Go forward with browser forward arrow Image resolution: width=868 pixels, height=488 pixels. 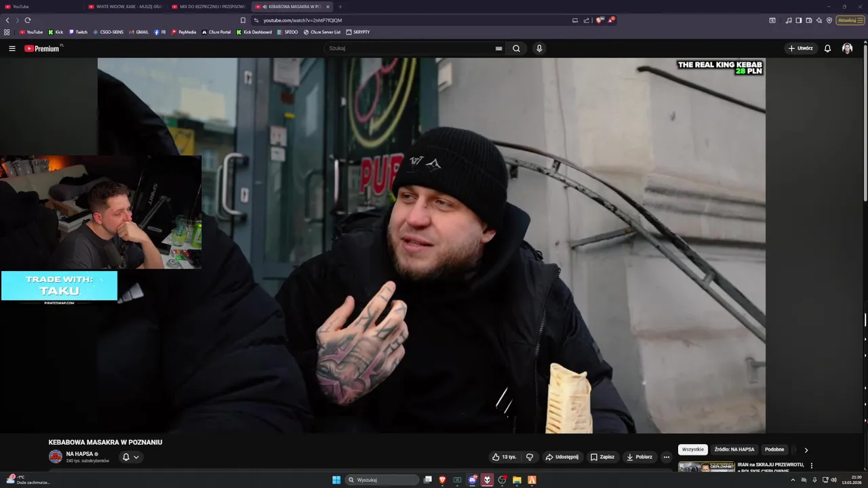pos(18,20)
